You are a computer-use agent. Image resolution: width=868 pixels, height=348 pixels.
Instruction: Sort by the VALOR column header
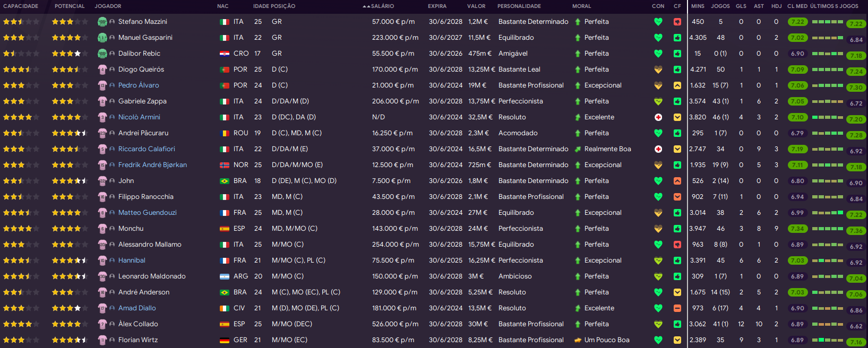coord(476,6)
